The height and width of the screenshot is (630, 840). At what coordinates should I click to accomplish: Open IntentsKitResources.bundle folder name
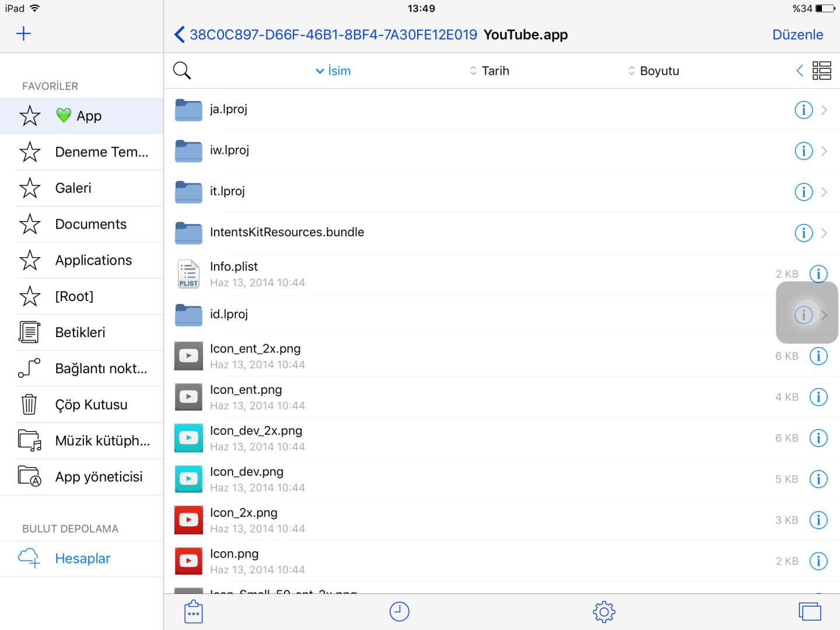pos(287,232)
